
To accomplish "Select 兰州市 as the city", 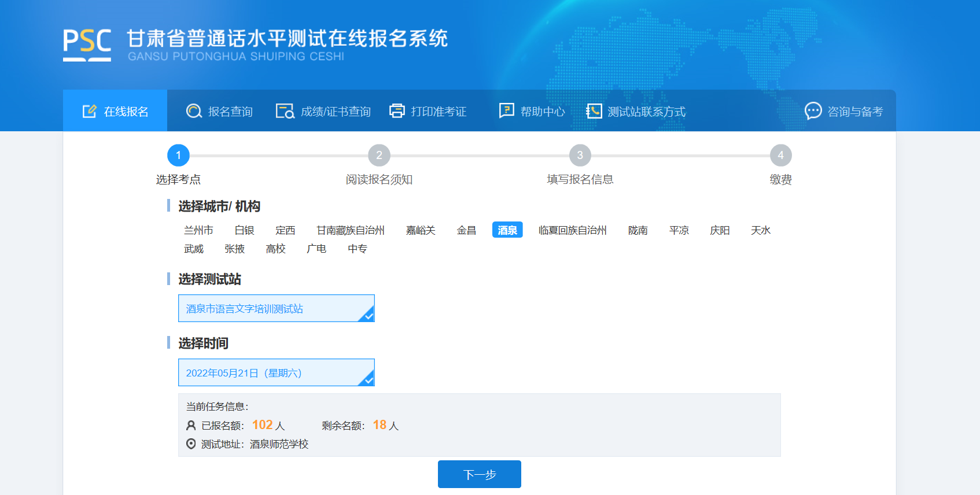I will coord(198,230).
